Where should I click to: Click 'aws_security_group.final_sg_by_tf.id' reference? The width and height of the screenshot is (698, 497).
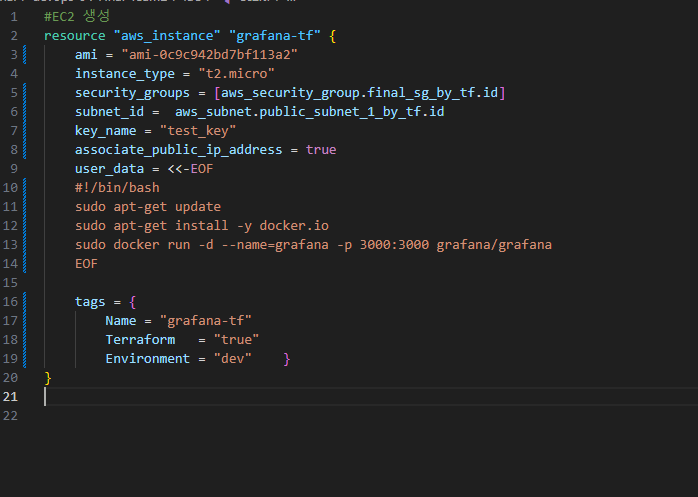tap(359, 93)
